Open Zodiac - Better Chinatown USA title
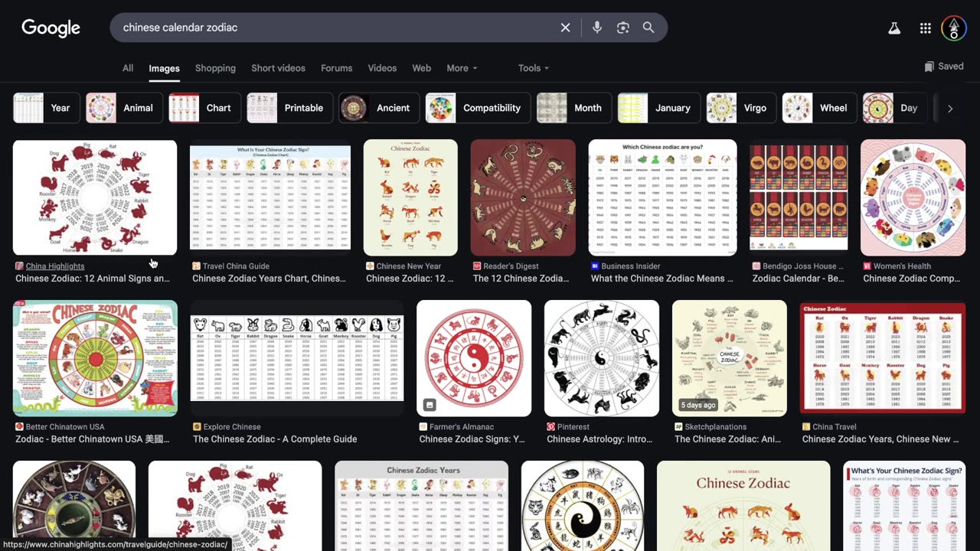The width and height of the screenshot is (980, 551). click(x=93, y=439)
